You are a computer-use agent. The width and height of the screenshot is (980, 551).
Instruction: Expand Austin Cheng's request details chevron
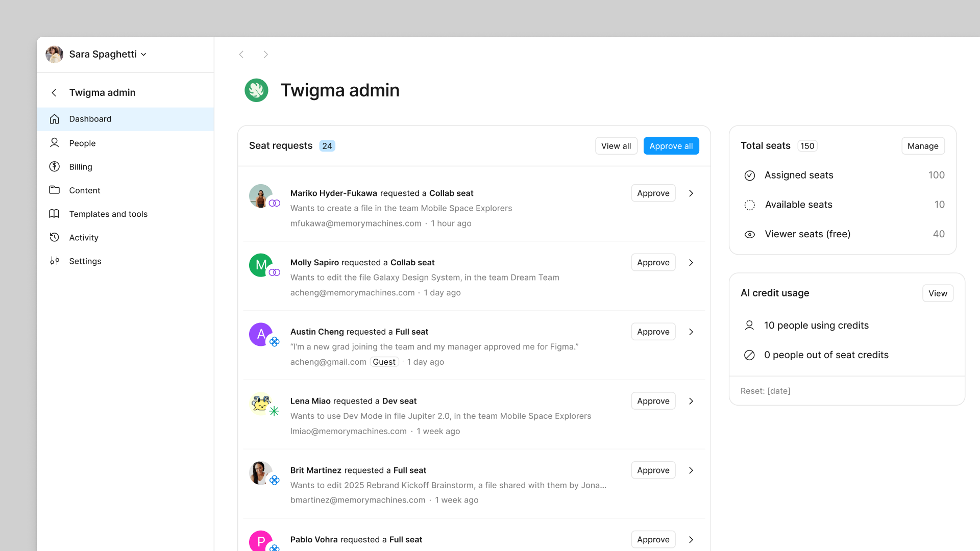pos(691,332)
